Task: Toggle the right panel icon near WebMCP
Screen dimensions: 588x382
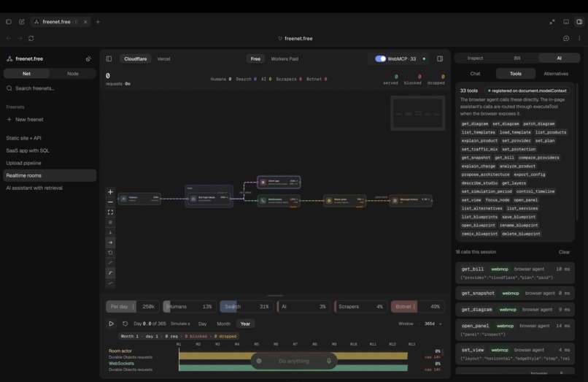Action: pos(440,58)
